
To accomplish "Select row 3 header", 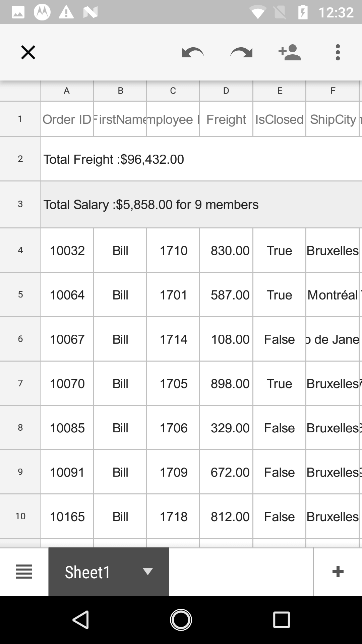I will click(x=20, y=204).
